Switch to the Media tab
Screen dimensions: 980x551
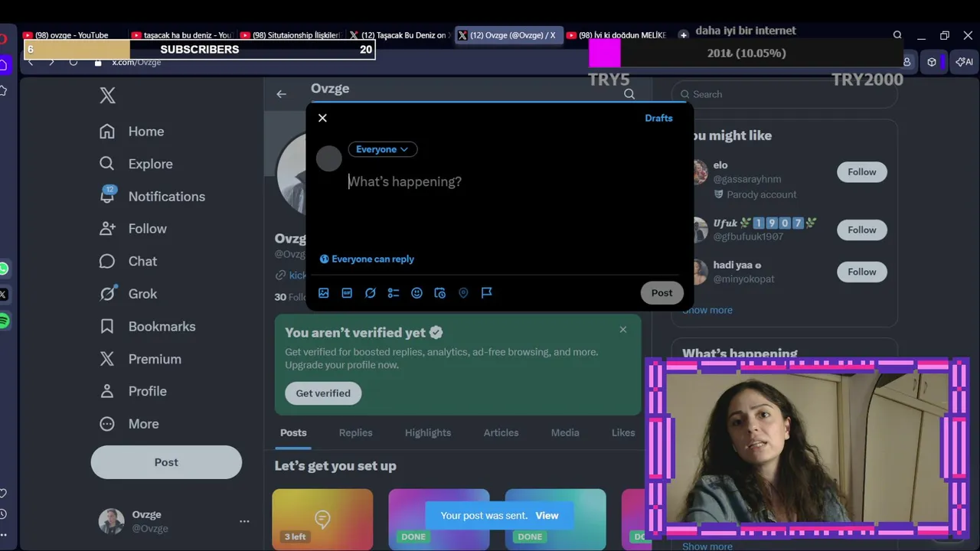tap(565, 432)
